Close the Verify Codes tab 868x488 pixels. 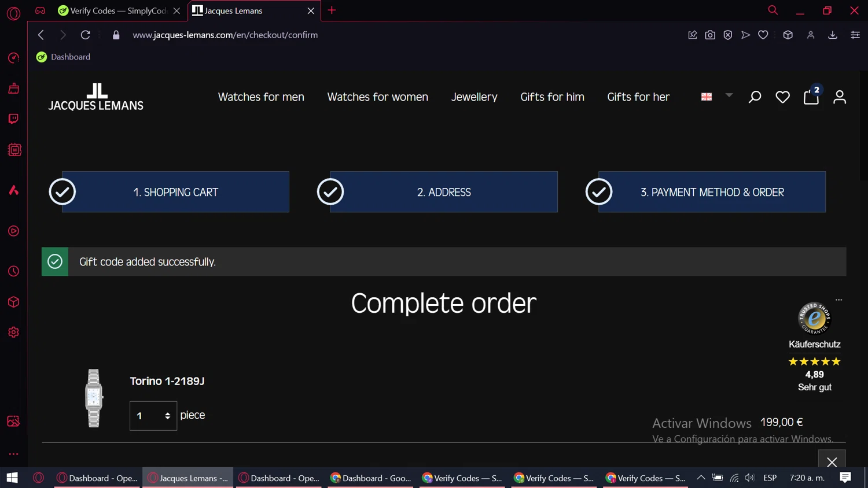176,10
